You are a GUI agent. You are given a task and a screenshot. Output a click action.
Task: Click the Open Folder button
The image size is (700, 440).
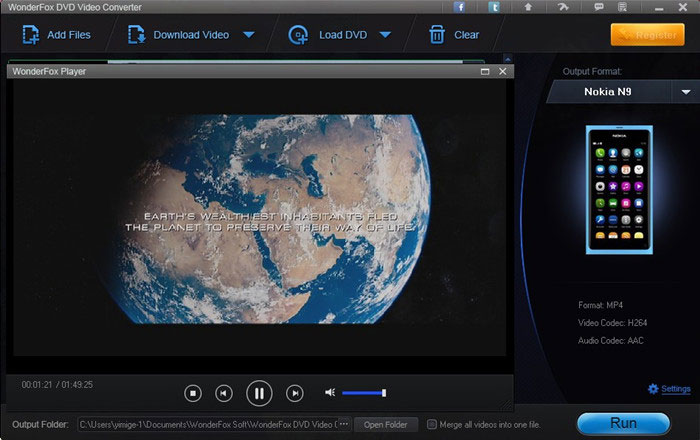click(386, 424)
